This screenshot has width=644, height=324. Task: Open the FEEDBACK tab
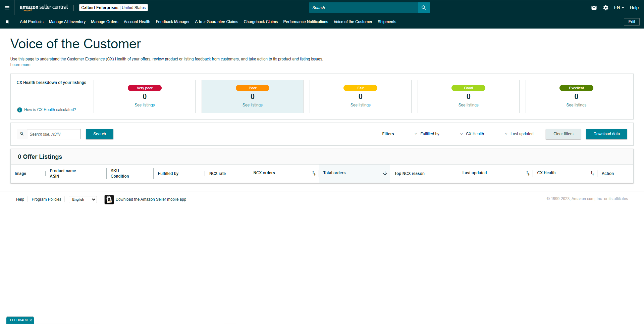(x=19, y=320)
